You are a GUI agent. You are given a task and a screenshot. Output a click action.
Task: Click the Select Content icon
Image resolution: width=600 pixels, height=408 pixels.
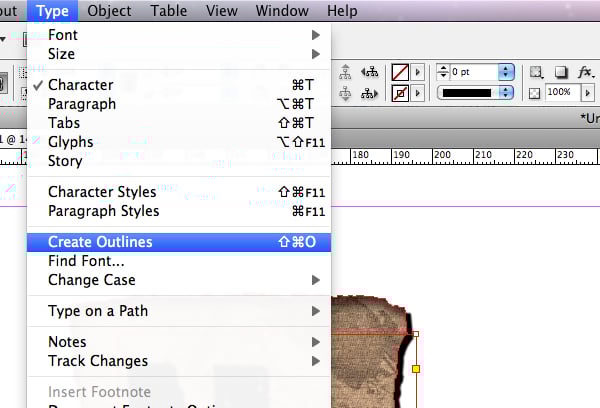click(x=345, y=93)
